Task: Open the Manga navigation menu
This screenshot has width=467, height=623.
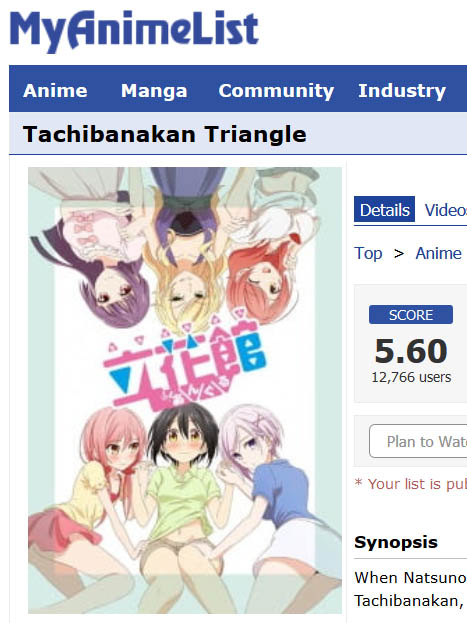Action: click(x=154, y=91)
